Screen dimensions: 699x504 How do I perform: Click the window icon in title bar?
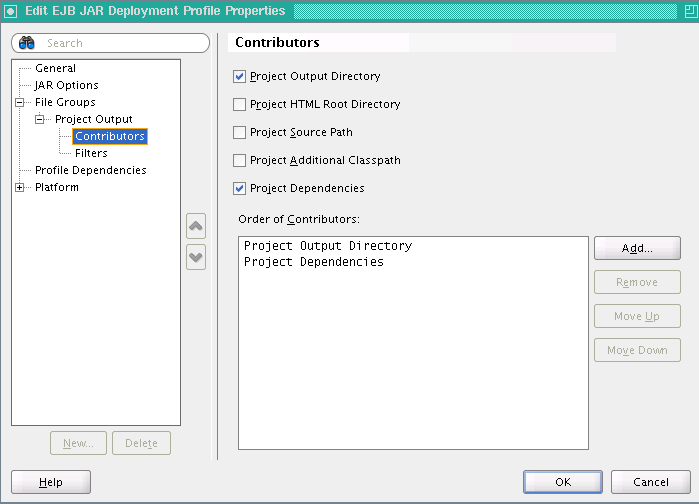[x=11, y=11]
